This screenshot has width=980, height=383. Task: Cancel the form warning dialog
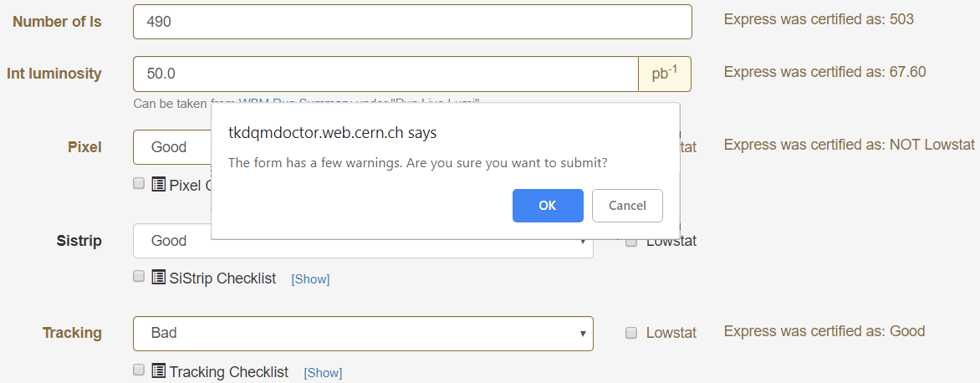click(x=627, y=206)
